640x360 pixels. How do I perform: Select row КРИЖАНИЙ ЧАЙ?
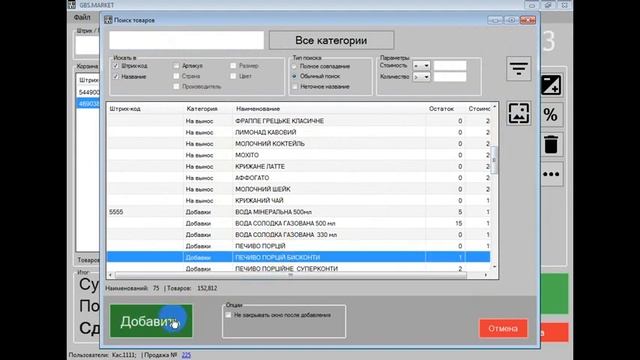coord(298,201)
